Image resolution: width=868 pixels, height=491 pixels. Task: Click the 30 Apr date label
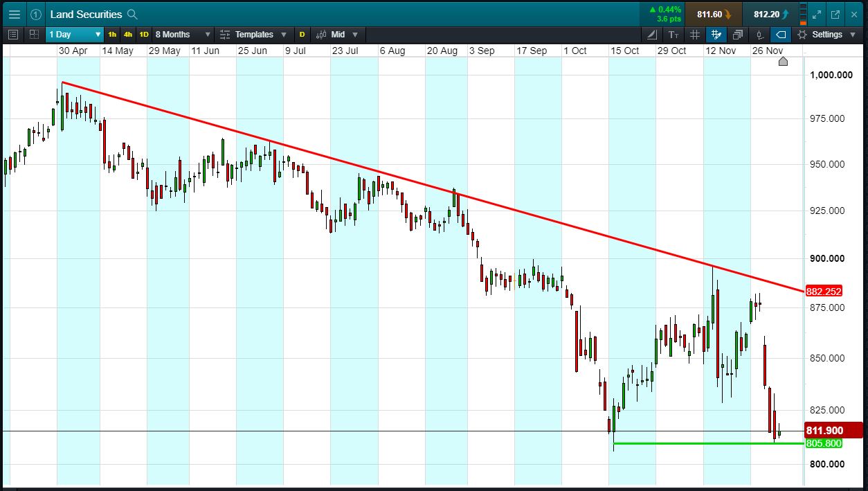point(73,51)
